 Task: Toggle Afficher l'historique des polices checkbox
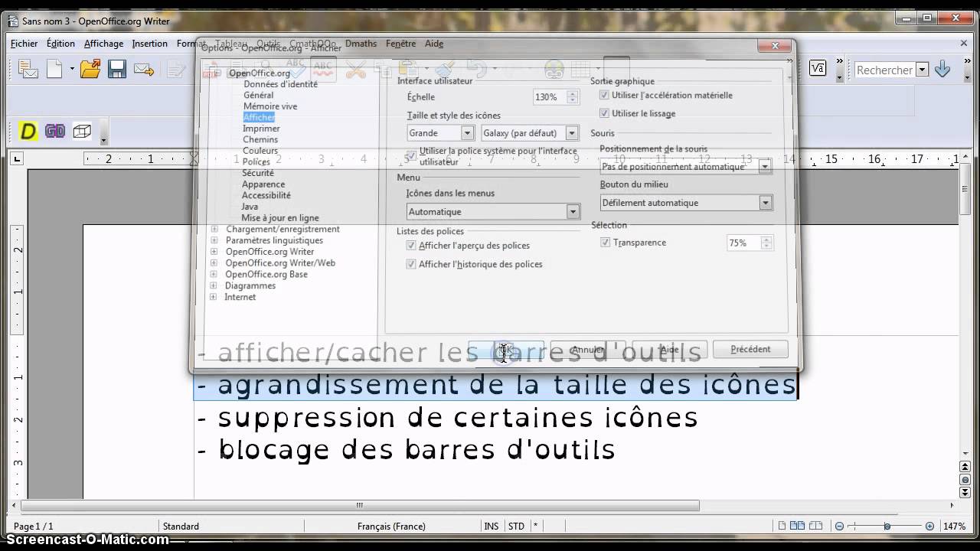[411, 264]
